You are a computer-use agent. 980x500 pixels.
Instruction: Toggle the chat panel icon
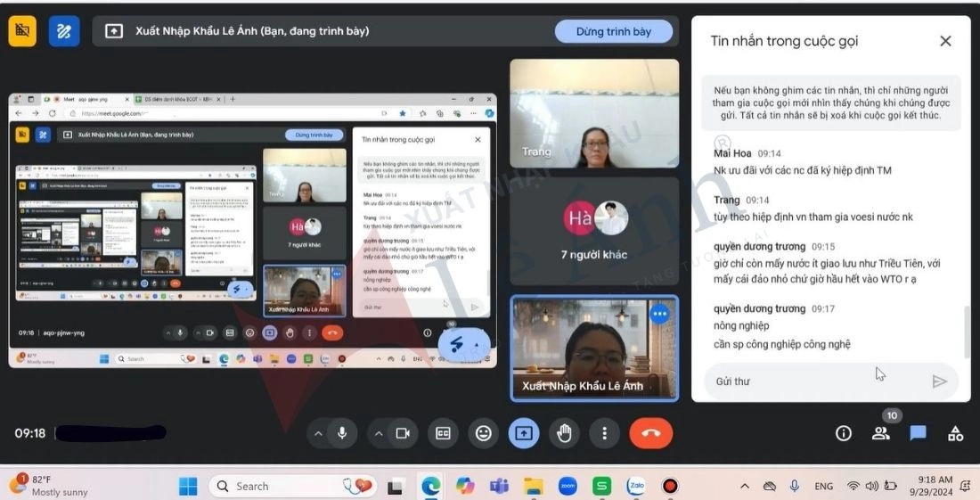(x=918, y=433)
